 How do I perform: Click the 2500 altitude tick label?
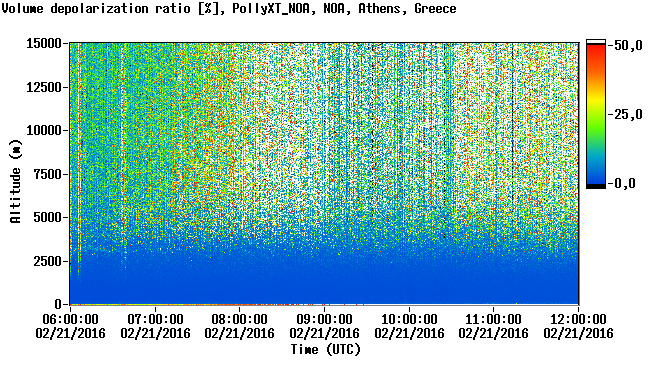[47, 261]
